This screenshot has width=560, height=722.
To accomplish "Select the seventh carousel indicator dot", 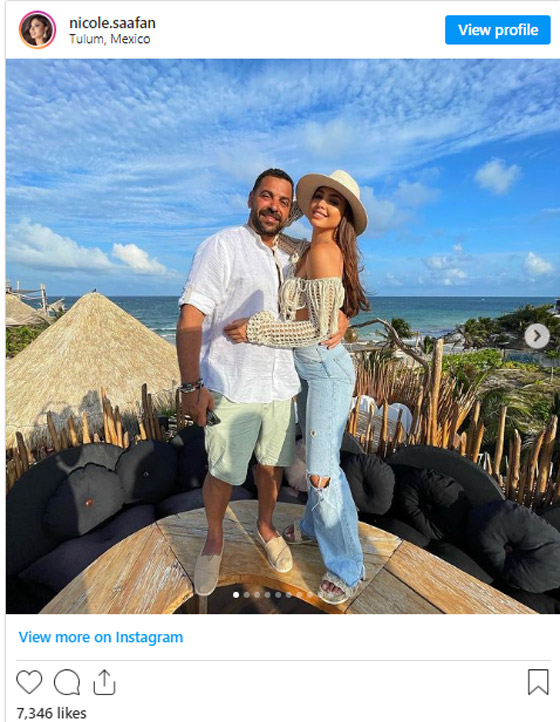I will pyautogui.click(x=299, y=595).
